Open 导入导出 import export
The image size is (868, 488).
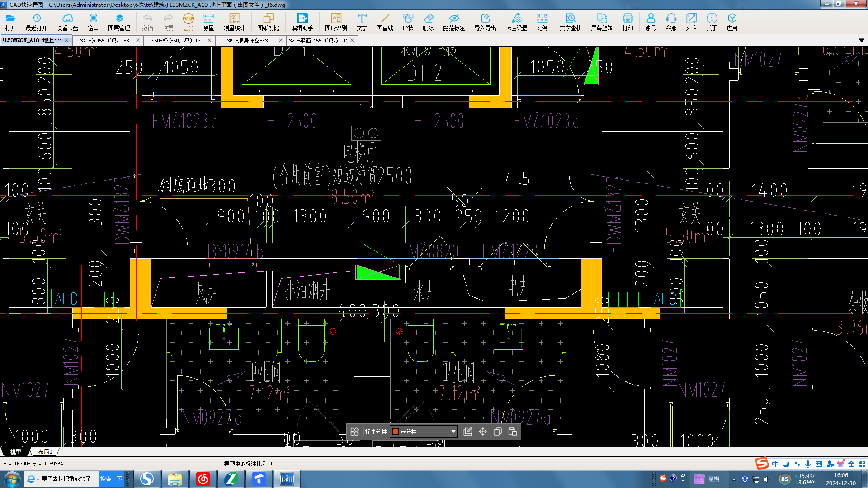coord(485,22)
